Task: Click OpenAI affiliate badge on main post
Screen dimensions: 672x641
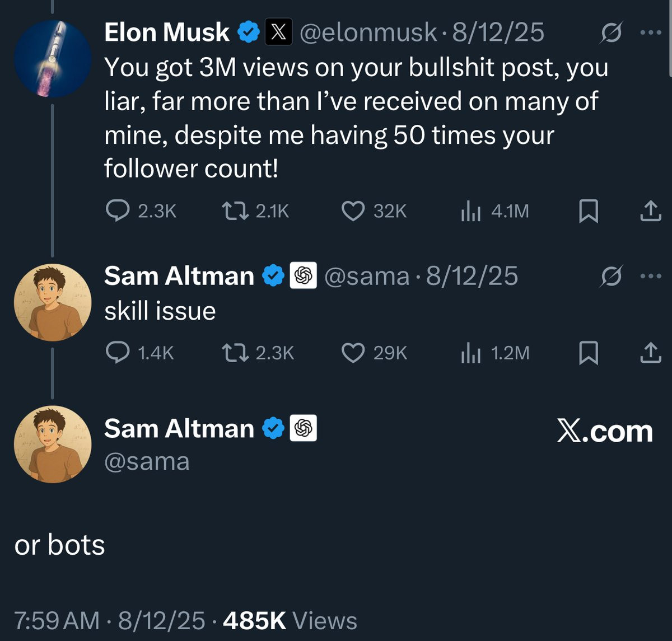Action: click(303, 428)
